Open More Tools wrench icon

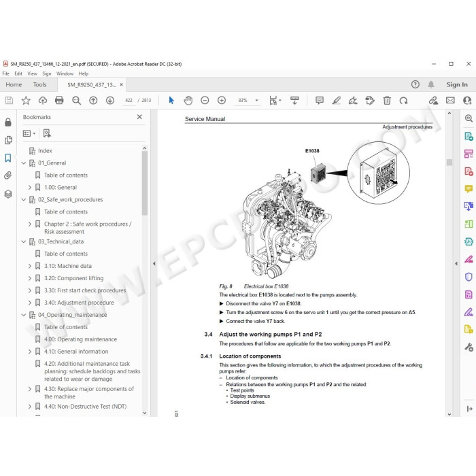[469, 347]
